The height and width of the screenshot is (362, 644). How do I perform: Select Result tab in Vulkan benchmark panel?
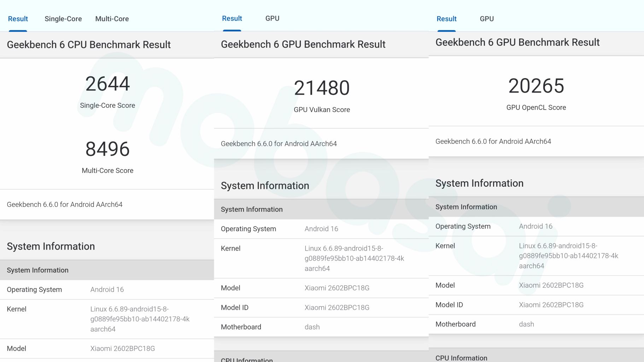click(x=232, y=18)
